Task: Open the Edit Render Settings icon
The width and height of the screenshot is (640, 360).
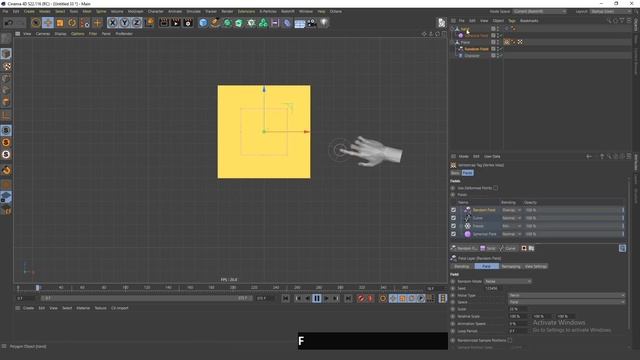Action: (x=188, y=23)
